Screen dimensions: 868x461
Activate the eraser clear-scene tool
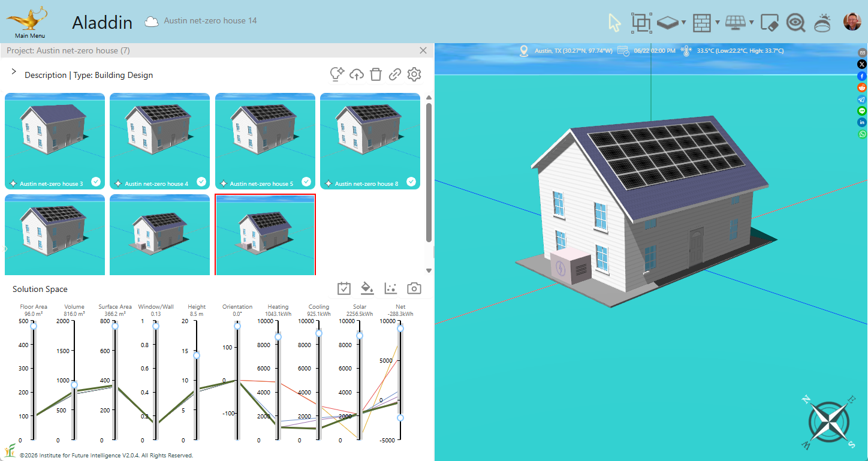769,23
